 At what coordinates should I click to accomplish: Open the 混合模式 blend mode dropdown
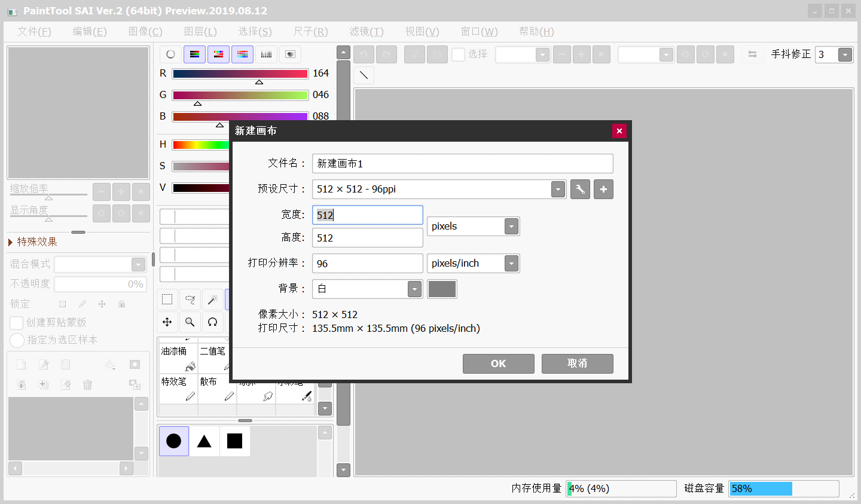[x=138, y=264]
